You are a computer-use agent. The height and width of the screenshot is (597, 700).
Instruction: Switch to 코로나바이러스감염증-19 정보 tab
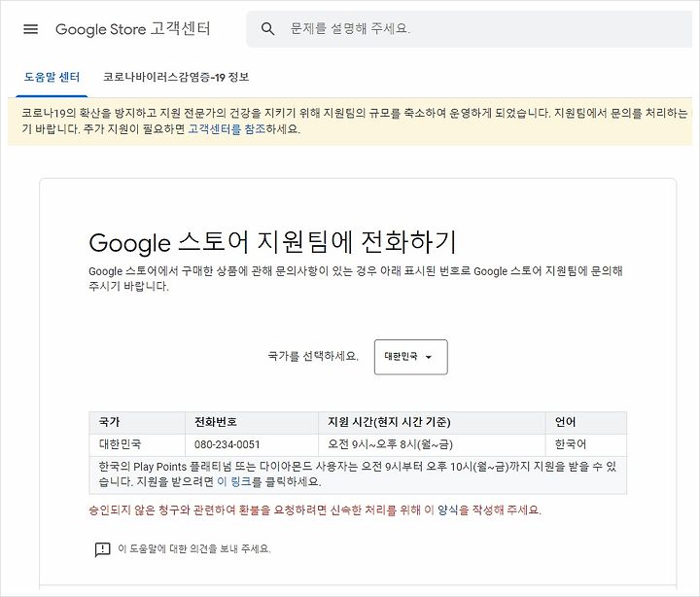click(x=176, y=77)
